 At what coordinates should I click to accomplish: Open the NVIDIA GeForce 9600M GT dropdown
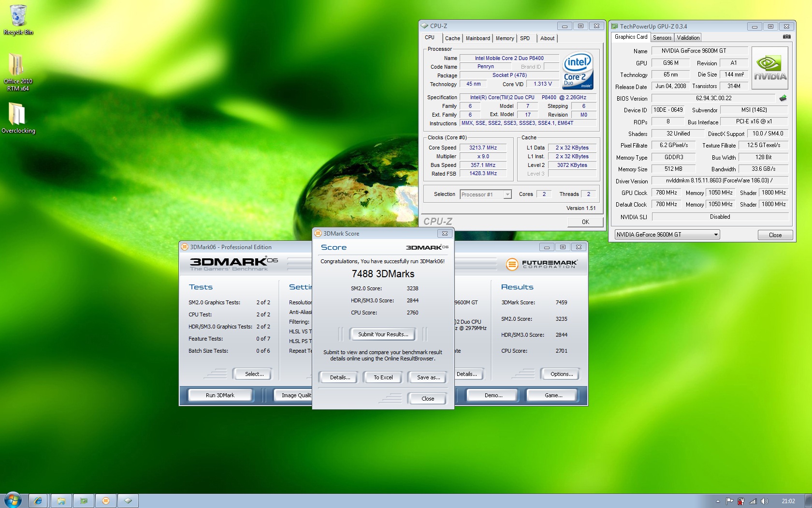tap(667, 235)
